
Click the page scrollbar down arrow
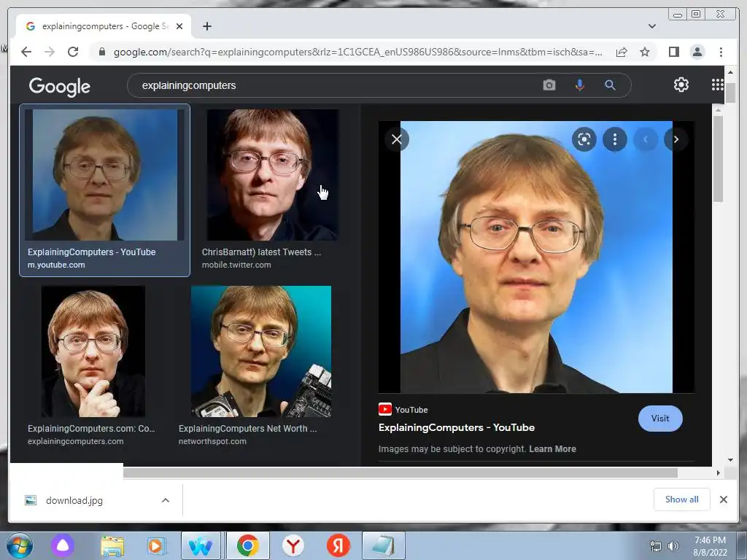[x=730, y=459]
